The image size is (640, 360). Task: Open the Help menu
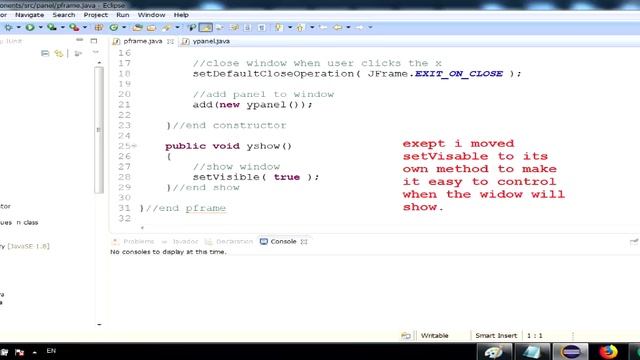coord(181,15)
